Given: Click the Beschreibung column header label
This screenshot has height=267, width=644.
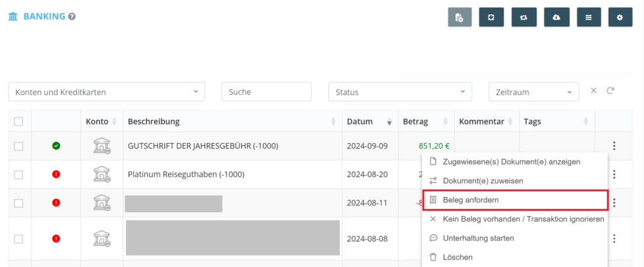Looking at the screenshot, I should pyautogui.click(x=153, y=122).
